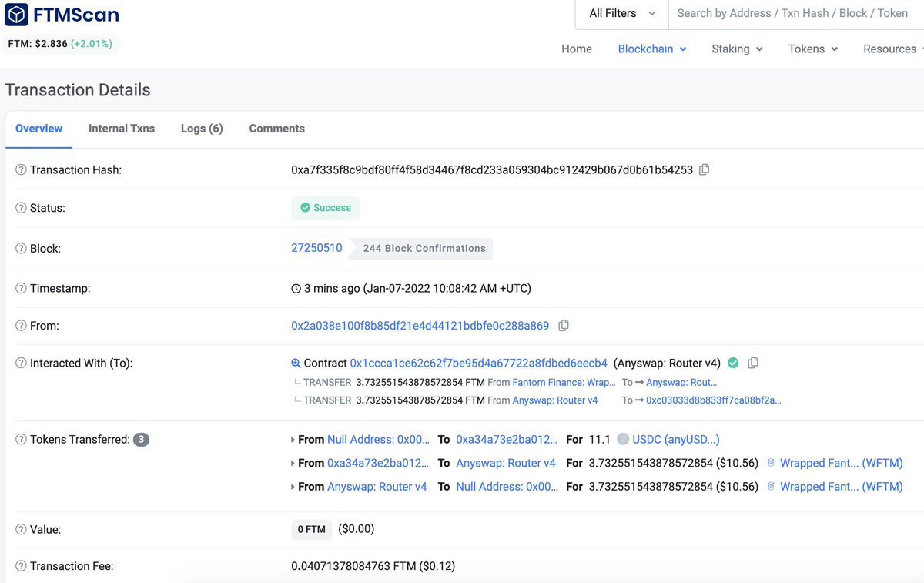This screenshot has height=583, width=924.
Task: Open 0xa34a73e2ba012... recipient in first transfer
Action: (x=507, y=440)
